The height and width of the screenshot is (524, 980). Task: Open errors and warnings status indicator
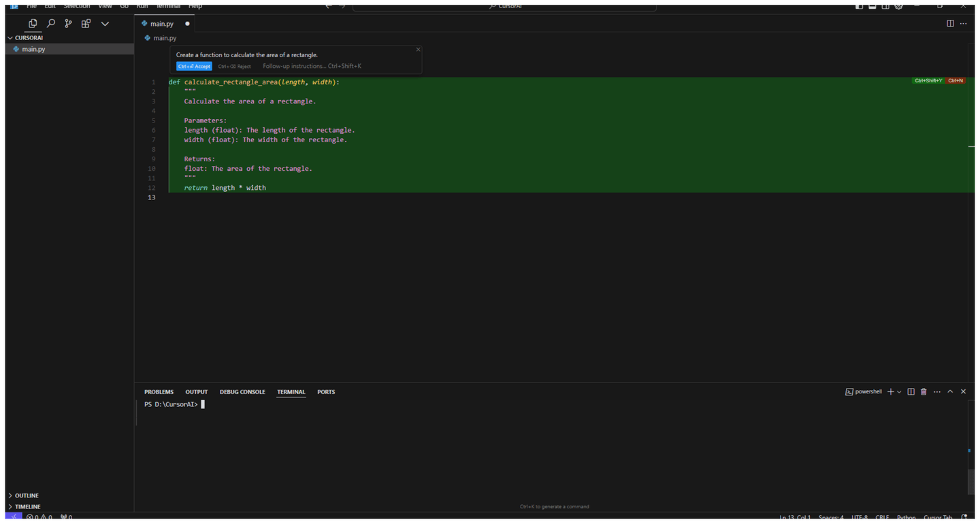[x=39, y=518]
